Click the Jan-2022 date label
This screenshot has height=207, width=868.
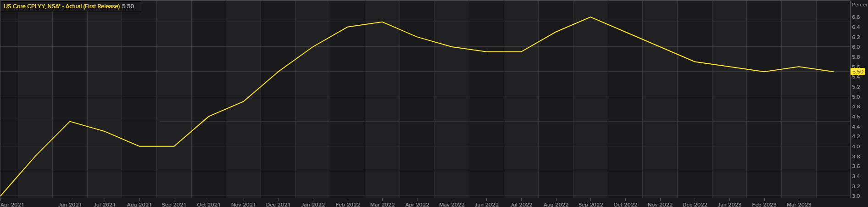click(x=313, y=205)
